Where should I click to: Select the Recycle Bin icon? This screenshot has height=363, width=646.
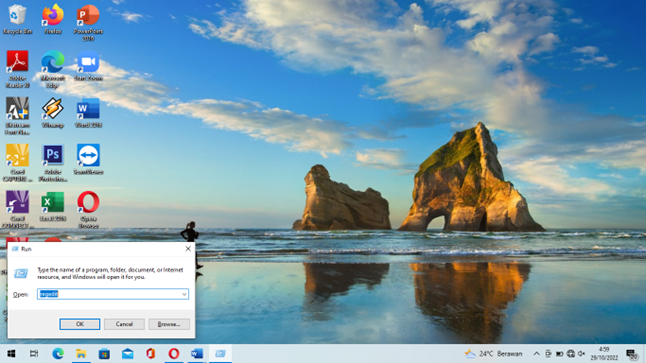point(17,19)
